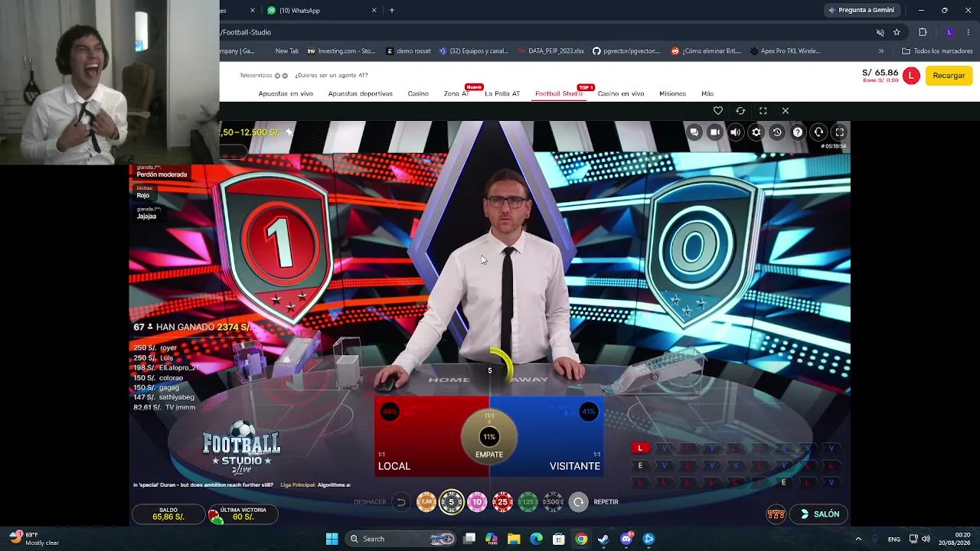Reload the game with refresh icon
Image resolution: width=980 pixels, height=551 pixels.
pos(740,111)
